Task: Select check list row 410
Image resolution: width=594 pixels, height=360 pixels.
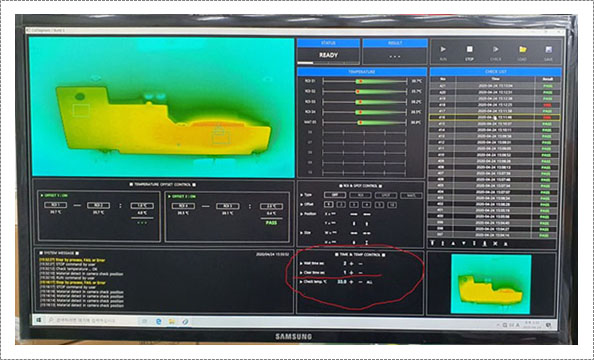Action: pyautogui.click(x=495, y=155)
